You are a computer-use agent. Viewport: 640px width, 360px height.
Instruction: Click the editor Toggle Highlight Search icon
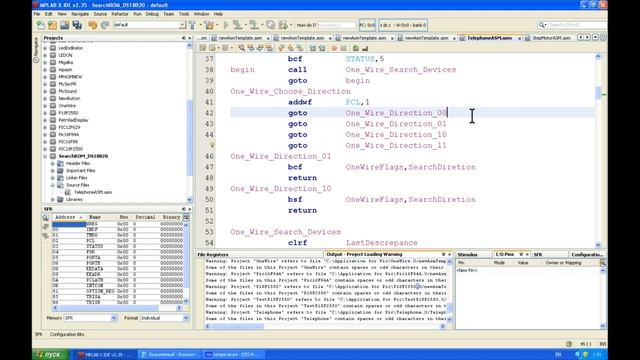(269, 48)
